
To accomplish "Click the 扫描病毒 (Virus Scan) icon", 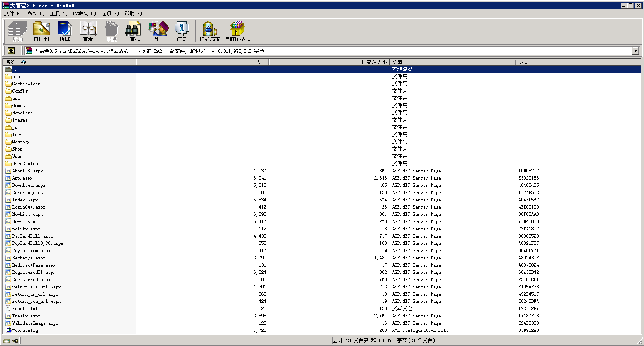I will click(x=210, y=31).
